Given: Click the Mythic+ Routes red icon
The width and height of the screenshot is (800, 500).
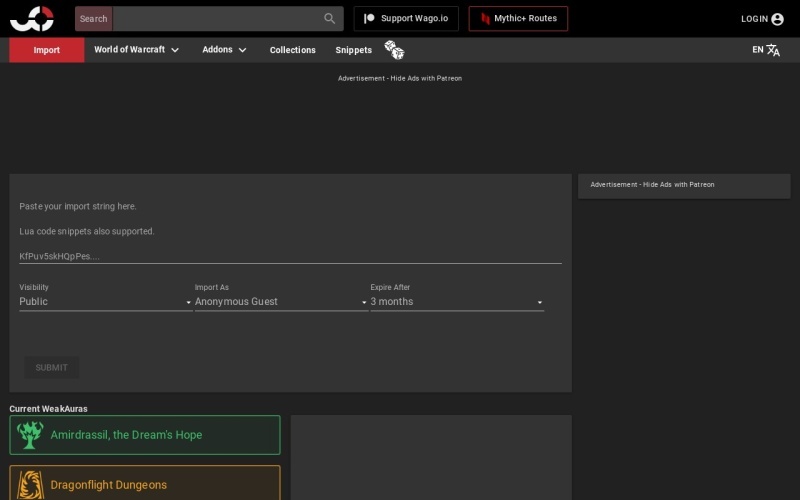Looking at the screenshot, I should [485, 19].
